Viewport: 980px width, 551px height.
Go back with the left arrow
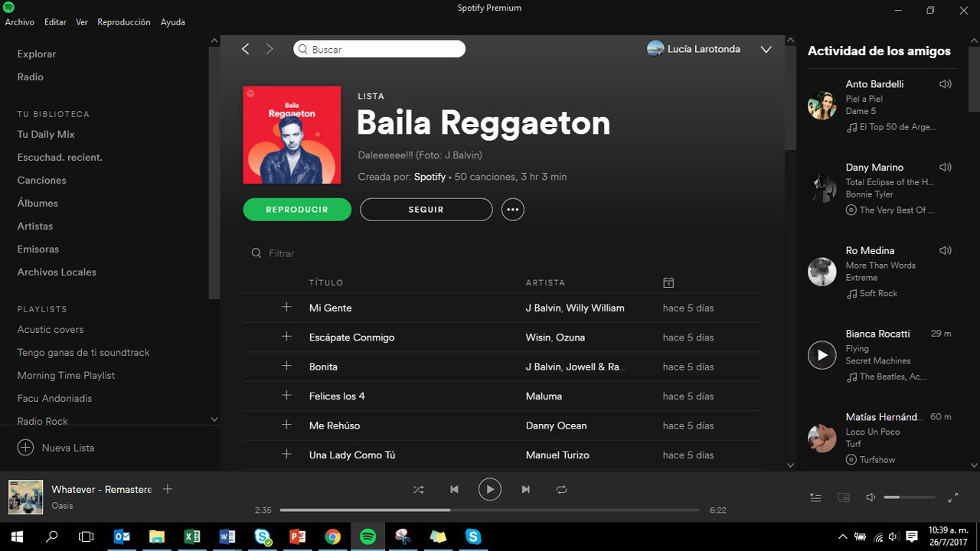(x=245, y=49)
